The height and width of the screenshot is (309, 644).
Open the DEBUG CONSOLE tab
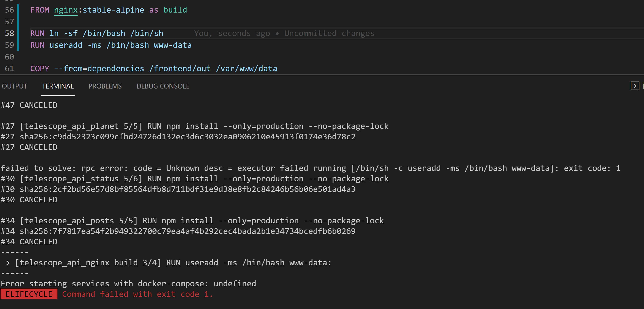click(163, 86)
